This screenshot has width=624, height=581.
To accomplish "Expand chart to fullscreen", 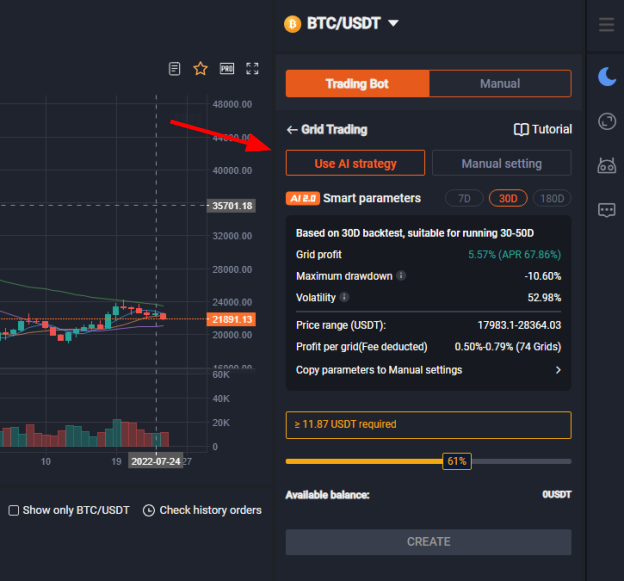I will [253, 69].
